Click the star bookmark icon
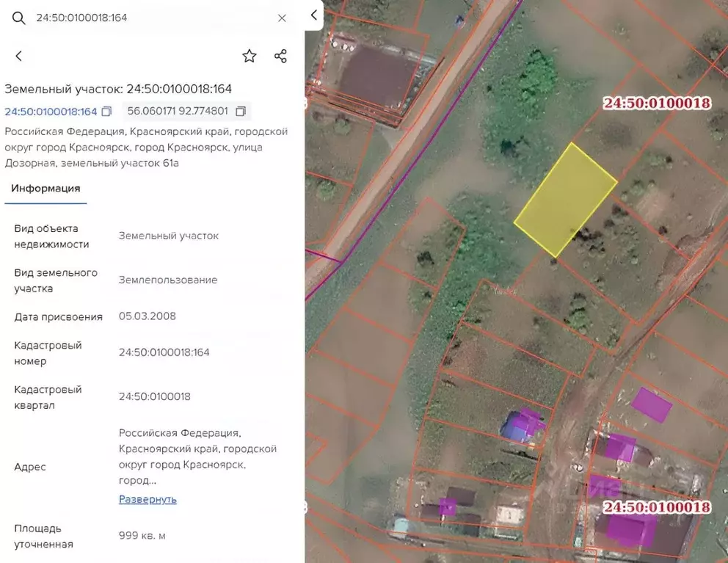 pos(250,55)
